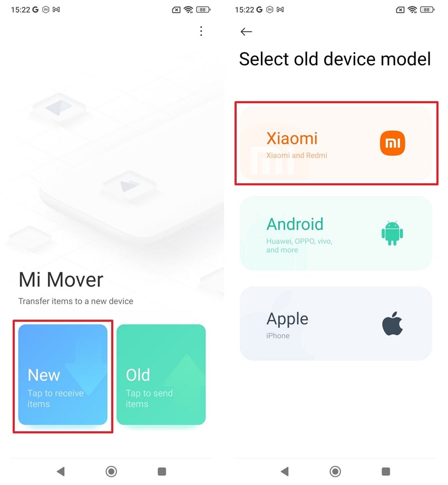The width and height of the screenshot is (448, 485).
Task: Tap the Home navigation button on right phone
Action: tap(335, 471)
